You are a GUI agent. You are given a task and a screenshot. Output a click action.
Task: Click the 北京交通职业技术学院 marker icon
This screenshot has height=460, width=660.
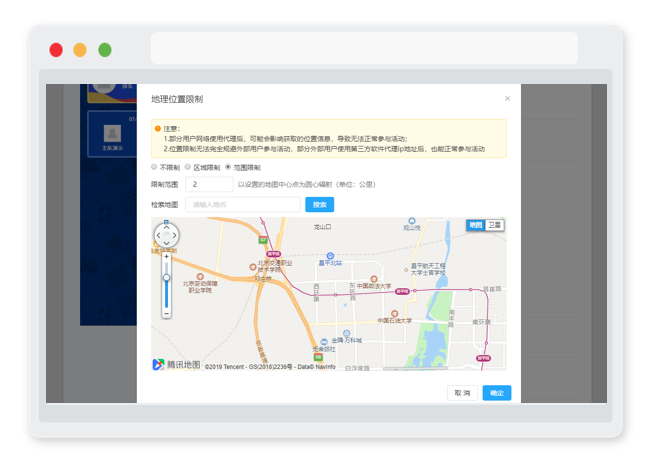(253, 267)
